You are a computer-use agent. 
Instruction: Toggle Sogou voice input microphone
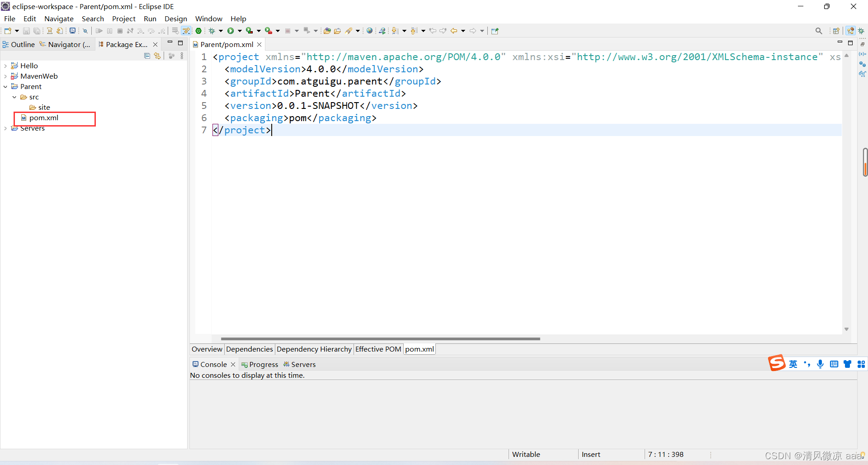coord(821,364)
